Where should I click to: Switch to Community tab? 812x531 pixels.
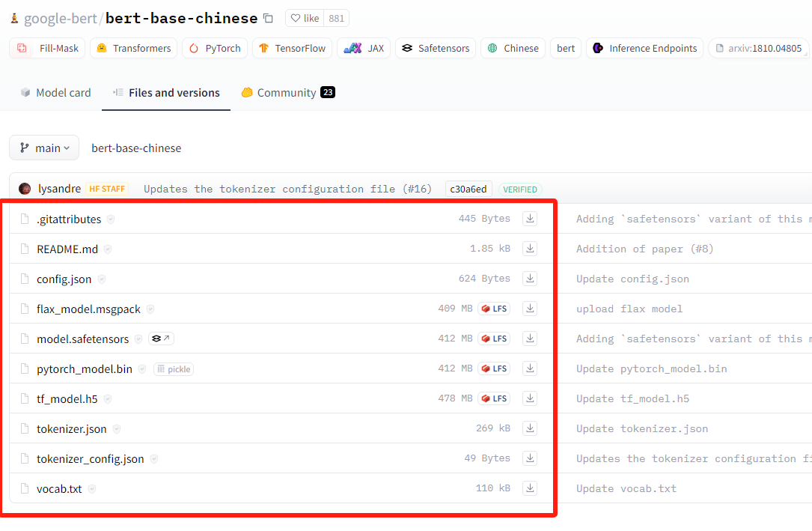(x=288, y=93)
